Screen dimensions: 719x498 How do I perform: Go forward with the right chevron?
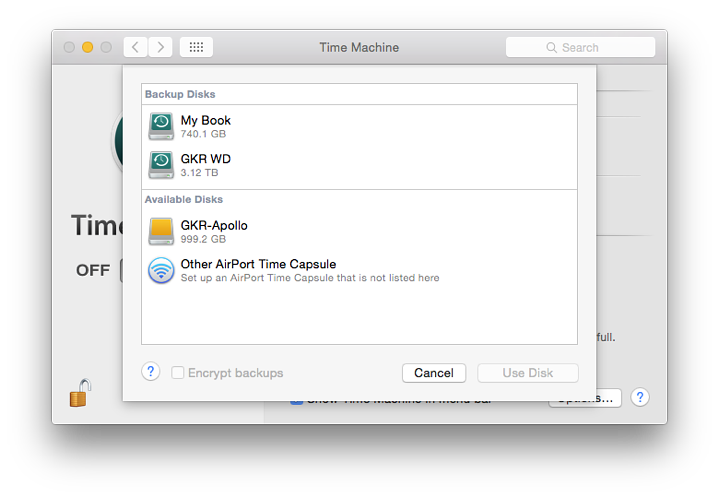[160, 47]
